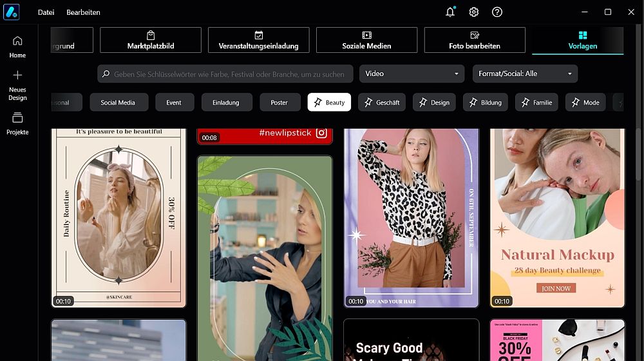
Task: Open the Bearbeiten menu
Action: (83, 12)
